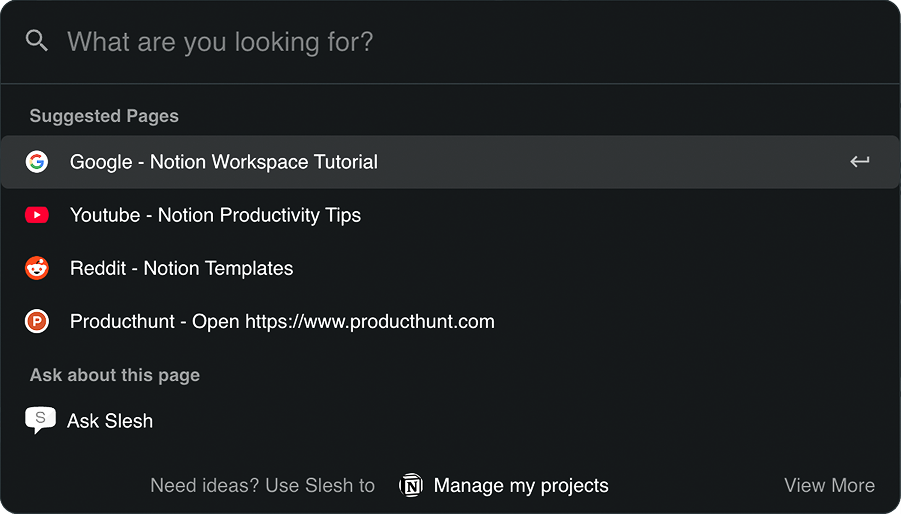Click the https://www.producthunt.com address text
The height and width of the screenshot is (514, 901).
coord(370,322)
